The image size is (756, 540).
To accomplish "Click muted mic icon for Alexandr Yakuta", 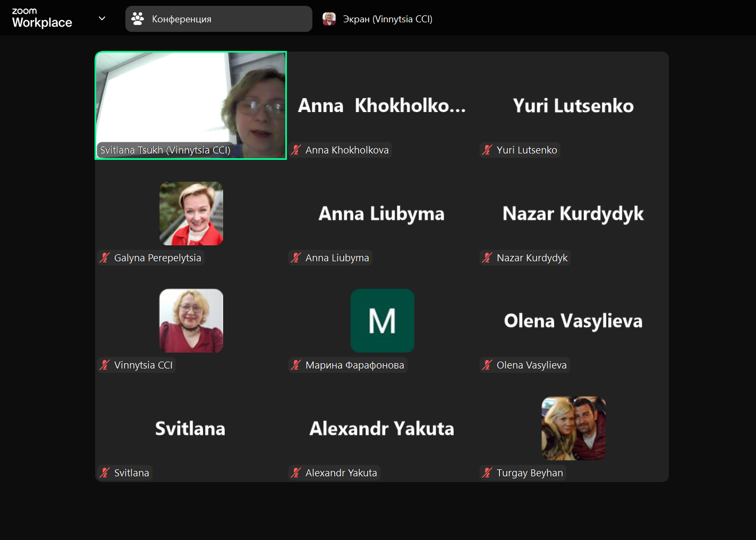I will point(296,473).
